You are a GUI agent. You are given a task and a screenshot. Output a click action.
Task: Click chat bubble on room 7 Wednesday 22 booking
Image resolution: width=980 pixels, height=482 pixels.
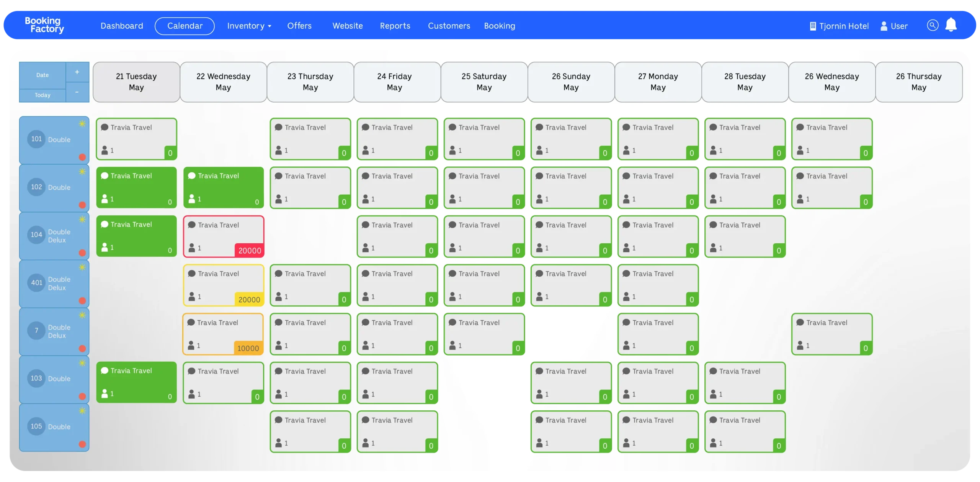click(x=191, y=323)
